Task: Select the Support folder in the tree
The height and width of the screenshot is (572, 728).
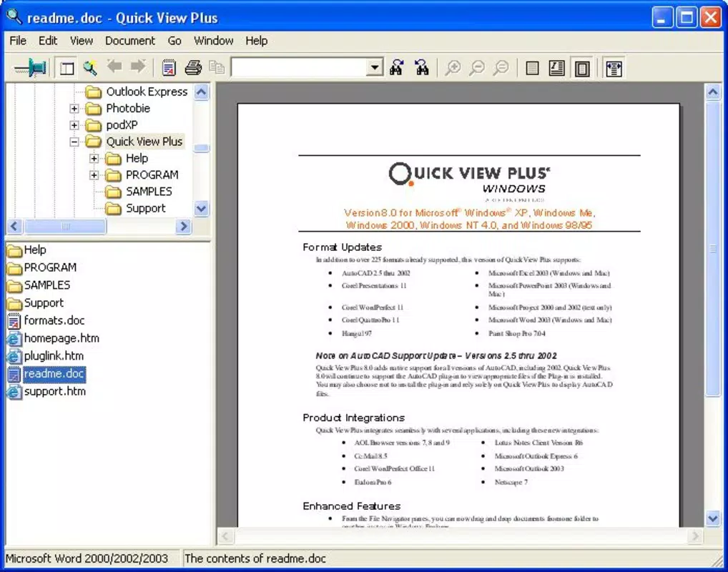Action: [145, 208]
